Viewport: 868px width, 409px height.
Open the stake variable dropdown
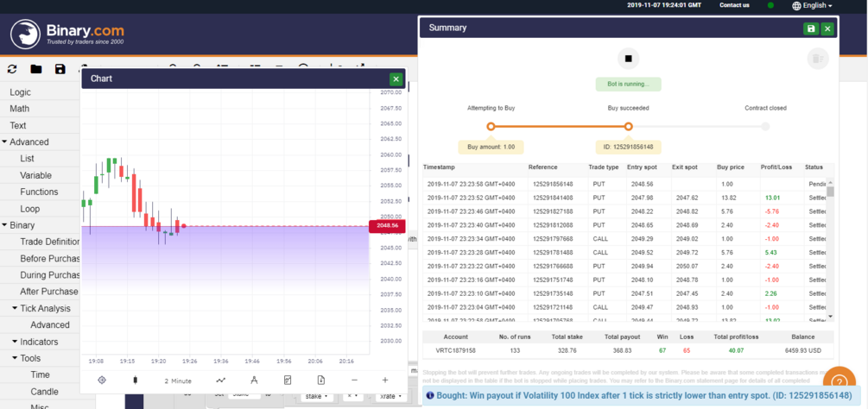[317, 396]
